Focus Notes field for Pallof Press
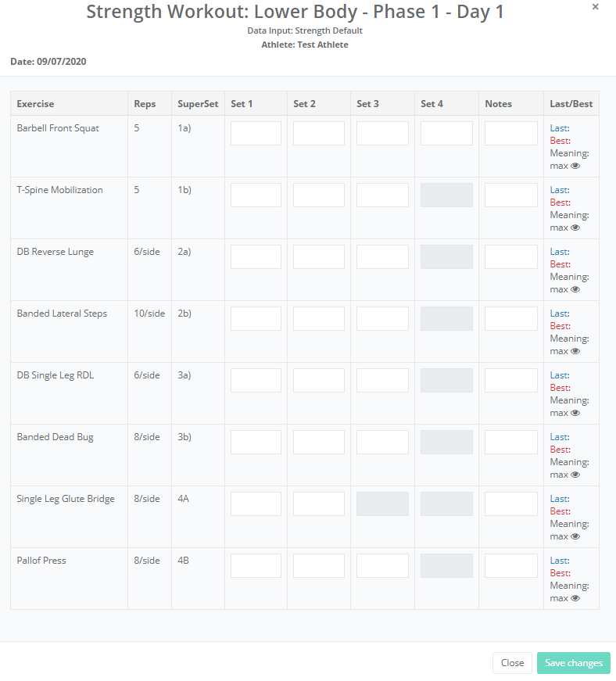 (511, 565)
